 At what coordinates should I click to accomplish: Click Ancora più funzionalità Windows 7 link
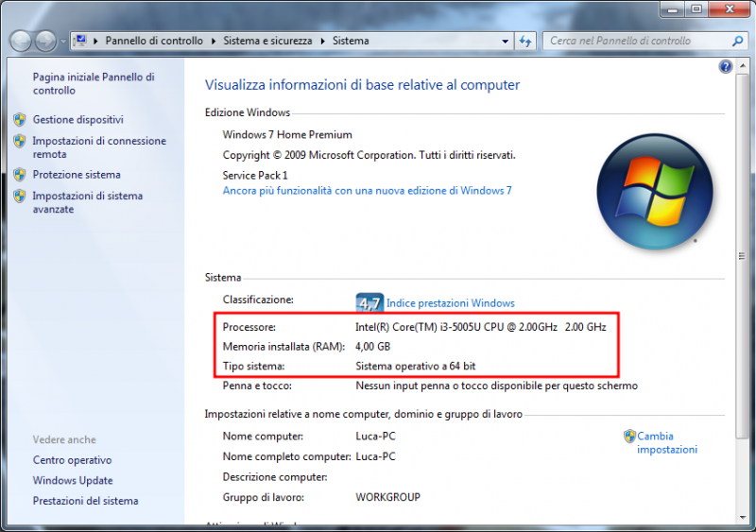[367, 190]
